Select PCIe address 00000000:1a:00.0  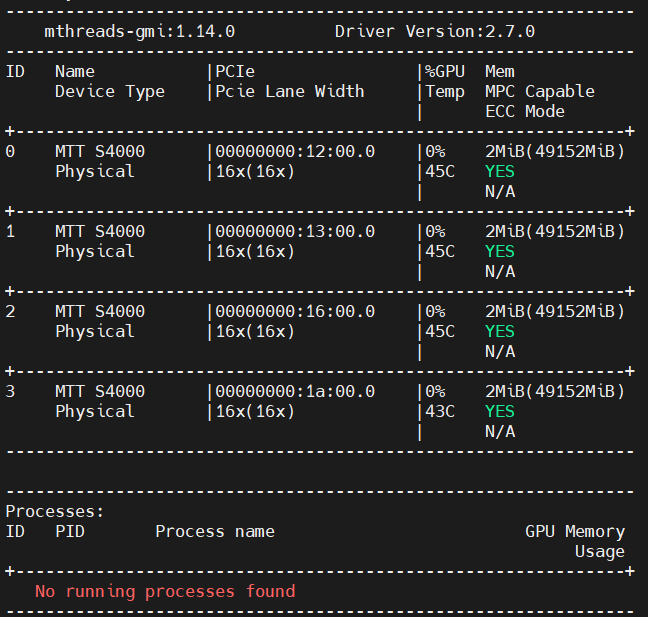(295, 391)
